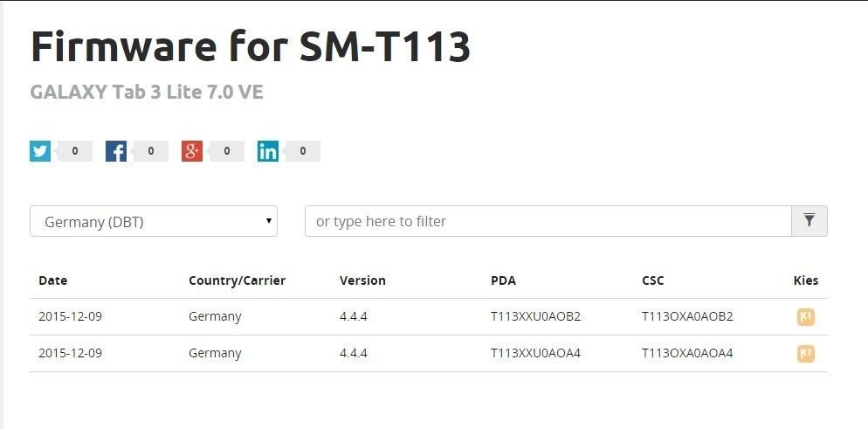
Task: Click the filter funnel icon button
Action: pos(809,221)
